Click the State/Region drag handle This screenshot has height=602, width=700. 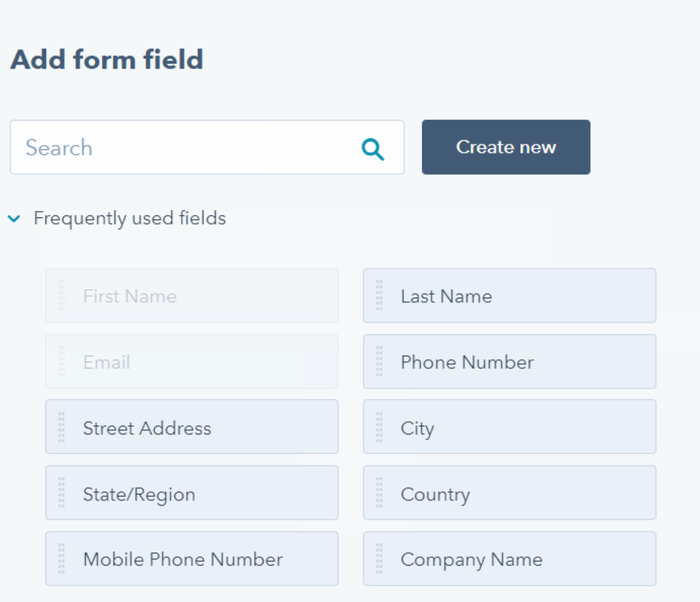(x=62, y=493)
